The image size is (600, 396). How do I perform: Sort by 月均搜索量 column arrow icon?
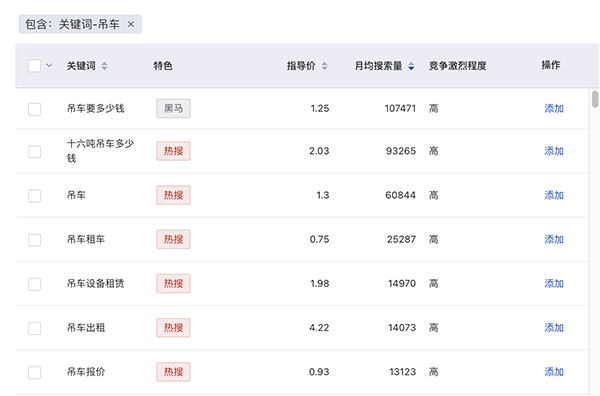411,66
